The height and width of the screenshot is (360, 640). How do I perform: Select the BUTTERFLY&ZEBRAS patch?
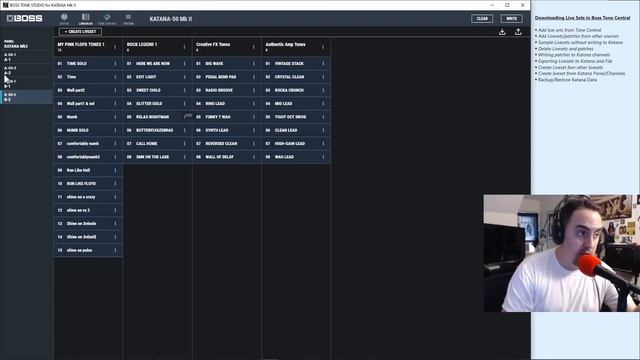[158, 130]
